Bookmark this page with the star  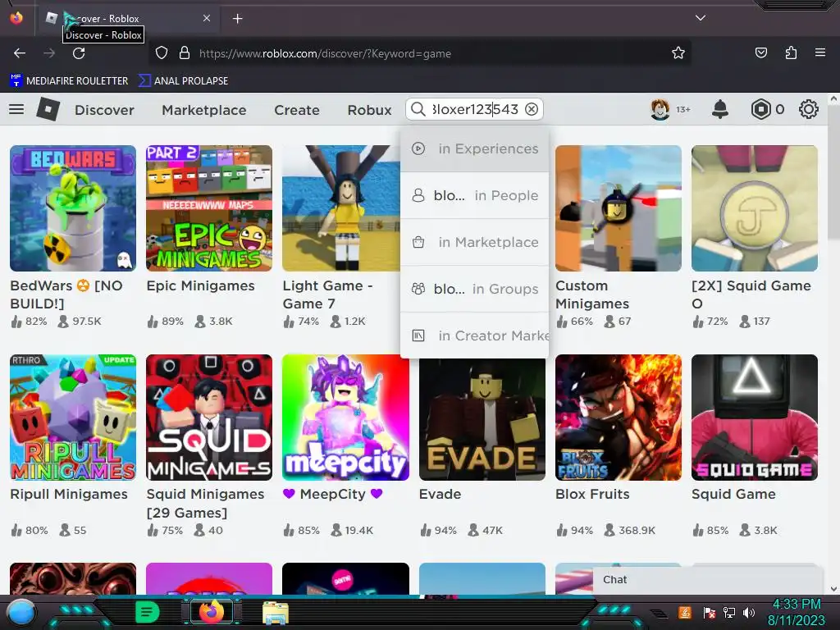[x=678, y=53]
